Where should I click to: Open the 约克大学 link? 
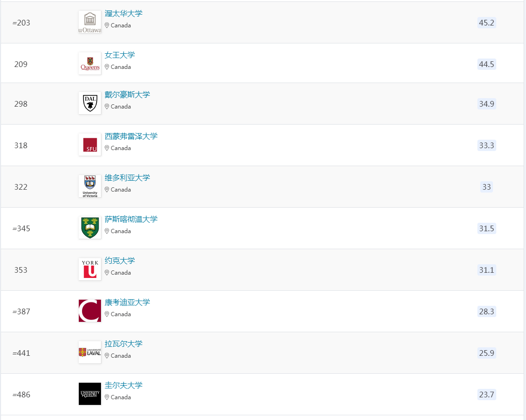tap(119, 261)
